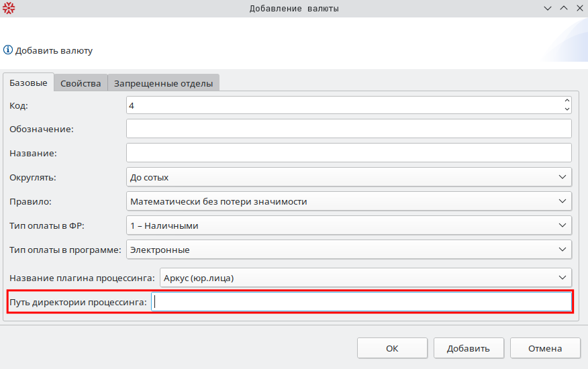Click the Добавить button
The height and width of the screenshot is (369, 588).
pos(468,348)
